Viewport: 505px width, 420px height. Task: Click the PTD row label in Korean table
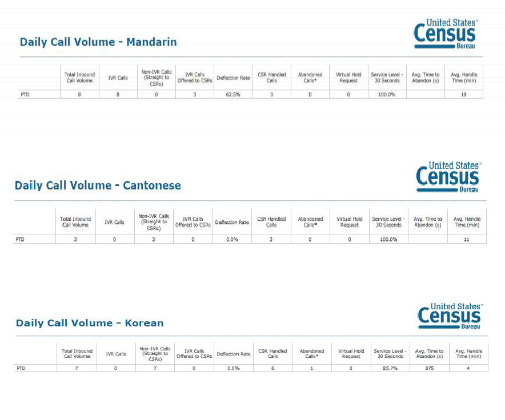click(21, 368)
